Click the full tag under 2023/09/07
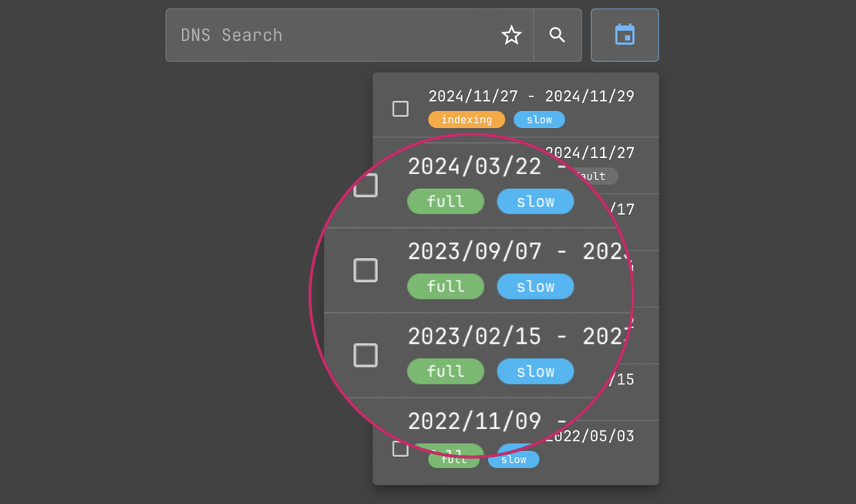This screenshot has width=856, height=504. (445, 286)
